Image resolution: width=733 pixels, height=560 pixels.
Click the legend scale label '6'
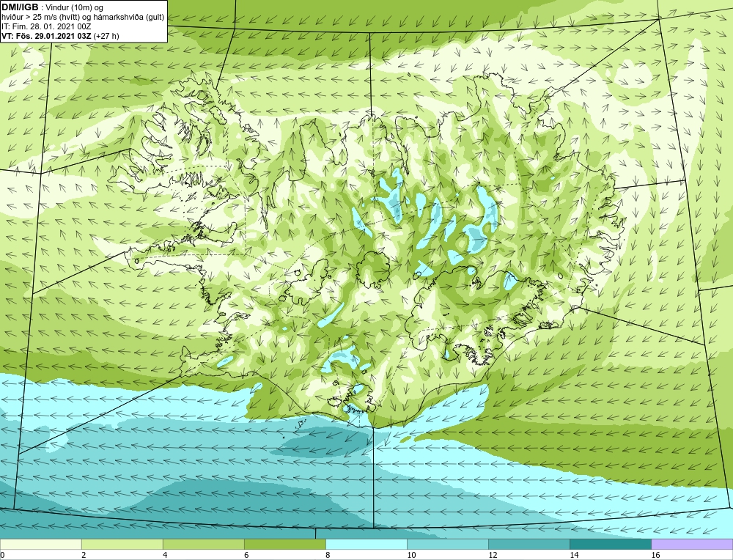[x=246, y=555]
